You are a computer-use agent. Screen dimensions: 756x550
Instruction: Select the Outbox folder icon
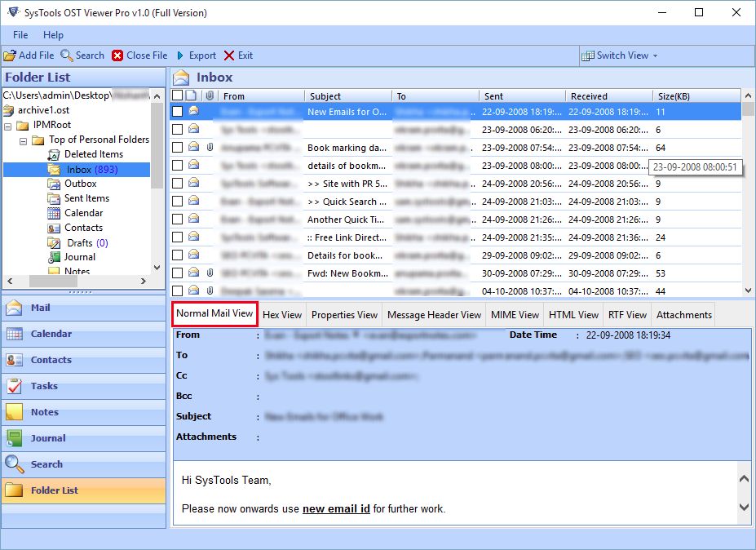tap(54, 184)
